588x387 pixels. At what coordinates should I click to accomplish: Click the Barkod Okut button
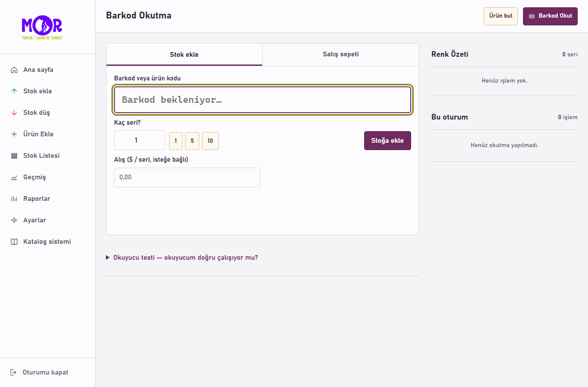550,16
